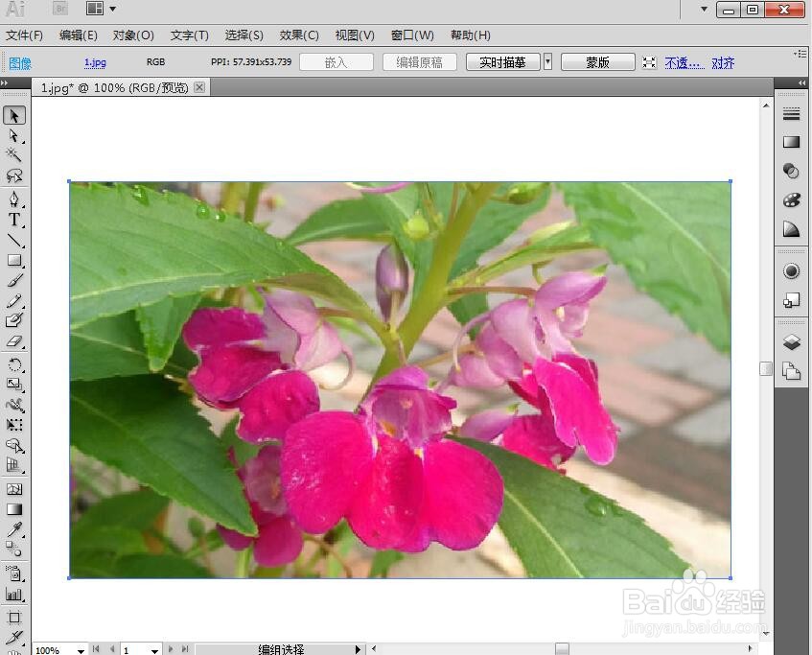Click the transform reference icon beside 蒙版
The width and height of the screenshot is (812, 655).
649,62
